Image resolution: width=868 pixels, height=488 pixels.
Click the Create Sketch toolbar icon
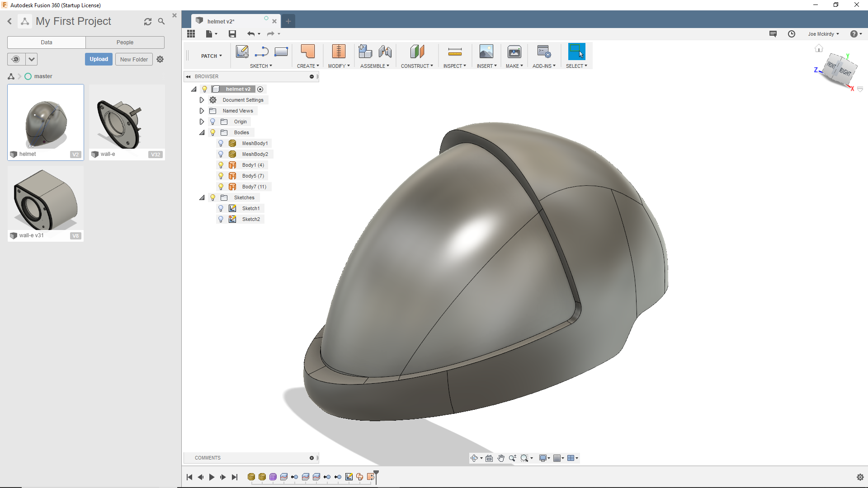tap(242, 52)
